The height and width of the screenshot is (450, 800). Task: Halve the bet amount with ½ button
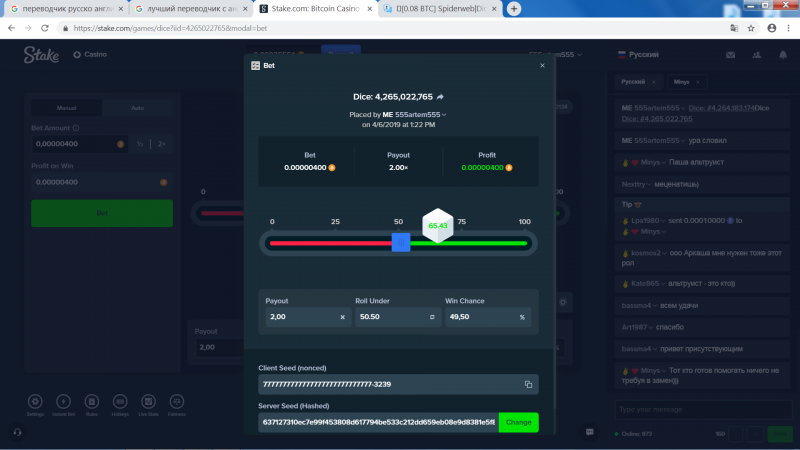[140, 144]
